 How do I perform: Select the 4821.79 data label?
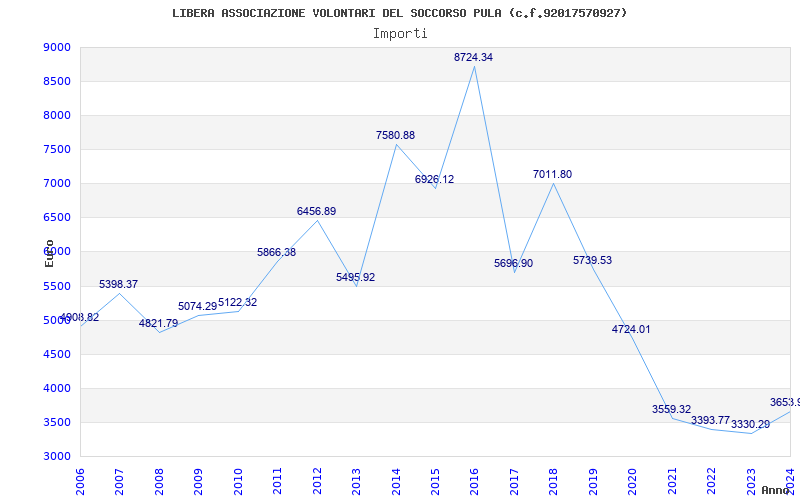click(x=158, y=323)
